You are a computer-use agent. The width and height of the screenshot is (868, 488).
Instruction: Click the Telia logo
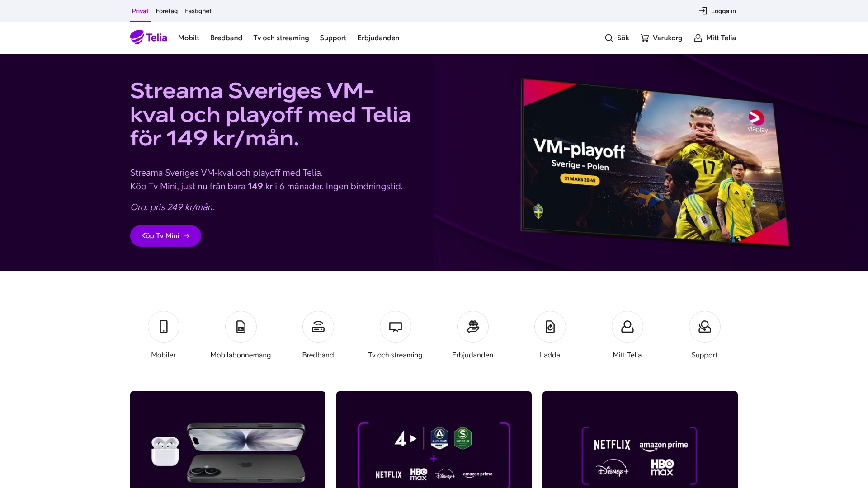point(148,38)
